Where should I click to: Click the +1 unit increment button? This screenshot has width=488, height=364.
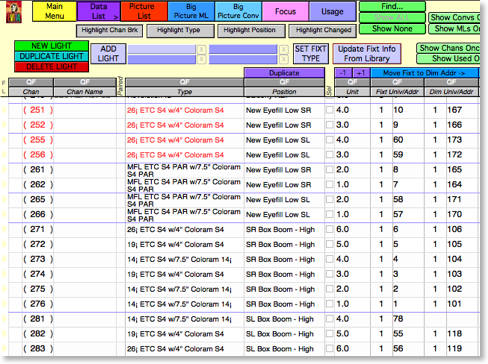click(x=361, y=73)
